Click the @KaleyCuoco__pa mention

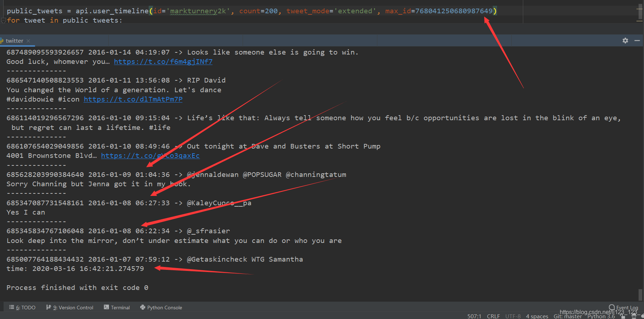tap(219, 203)
